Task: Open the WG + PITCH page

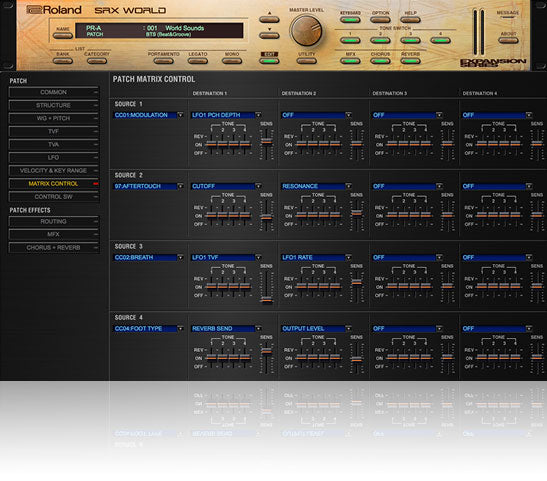Action: (x=54, y=118)
